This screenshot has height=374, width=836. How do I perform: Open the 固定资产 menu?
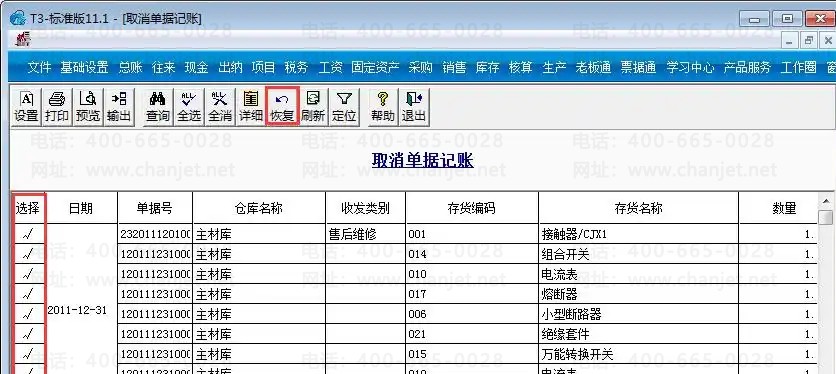click(x=375, y=67)
